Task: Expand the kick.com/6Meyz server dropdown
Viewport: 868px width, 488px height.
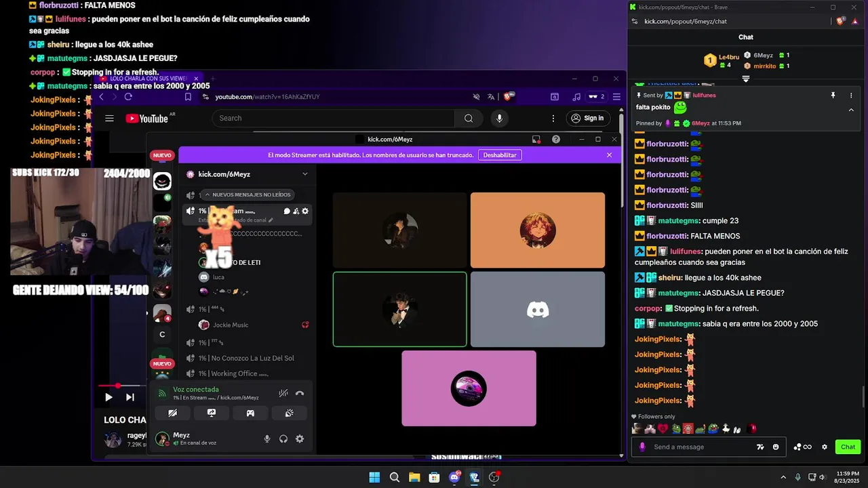Action: click(x=305, y=174)
